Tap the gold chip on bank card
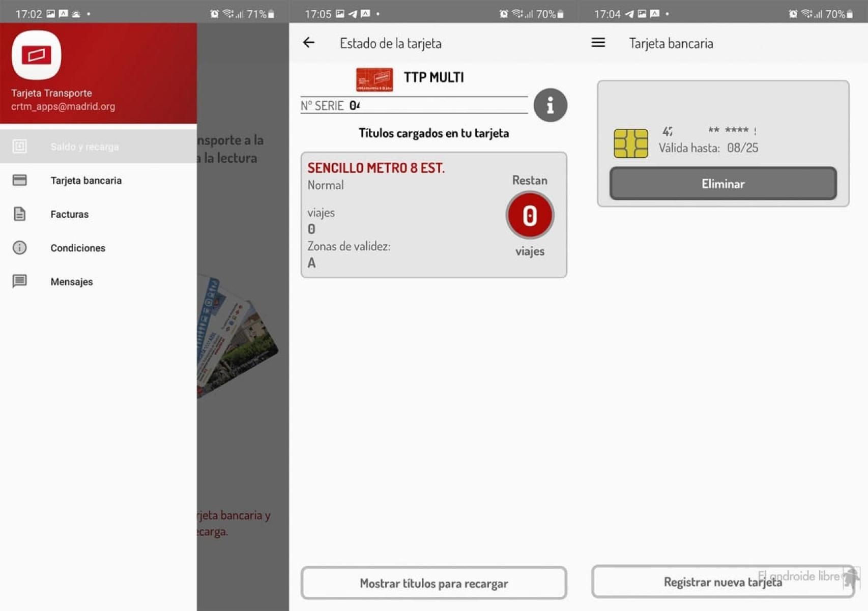Image resolution: width=868 pixels, height=611 pixels. (x=630, y=143)
